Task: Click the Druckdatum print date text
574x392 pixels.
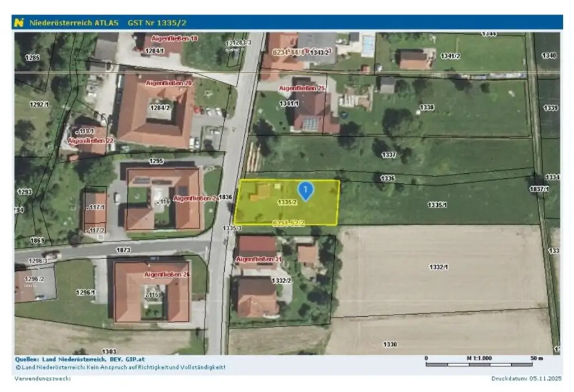Action: [x=526, y=379]
